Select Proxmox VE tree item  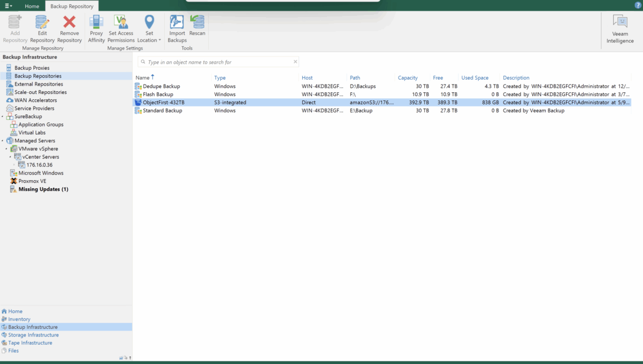click(x=32, y=181)
